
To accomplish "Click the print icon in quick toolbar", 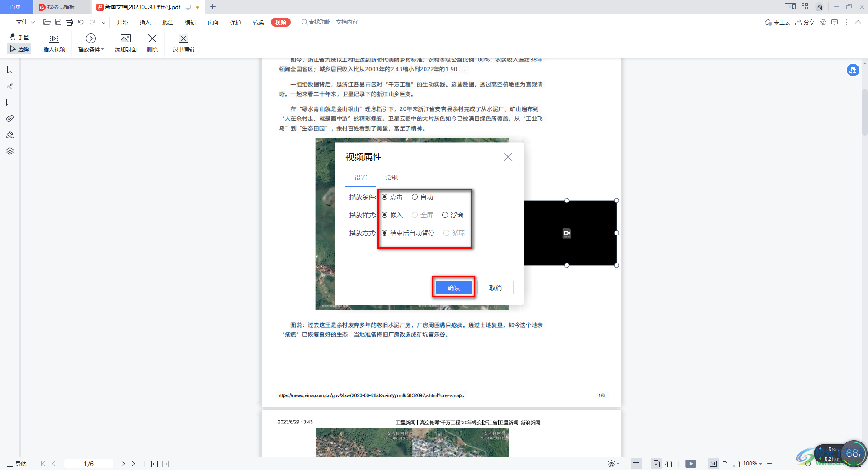I will [x=69, y=22].
